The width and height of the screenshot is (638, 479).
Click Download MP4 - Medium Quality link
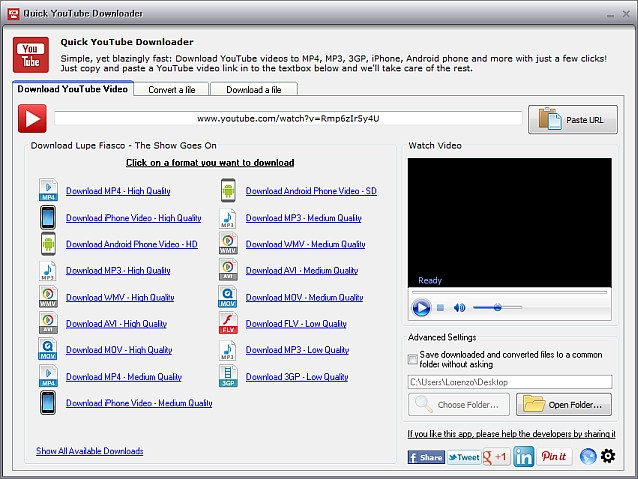(x=124, y=377)
